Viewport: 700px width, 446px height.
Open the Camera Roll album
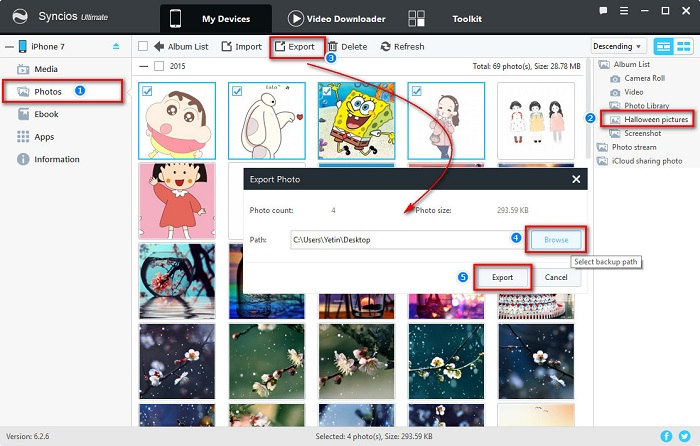(x=644, y=78)
